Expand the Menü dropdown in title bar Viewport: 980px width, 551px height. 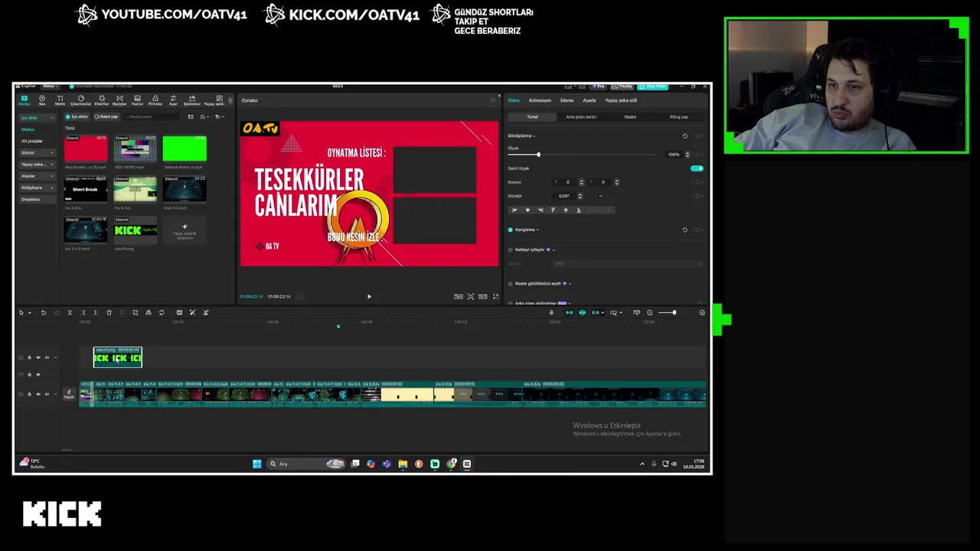click(x=50, y=86)
